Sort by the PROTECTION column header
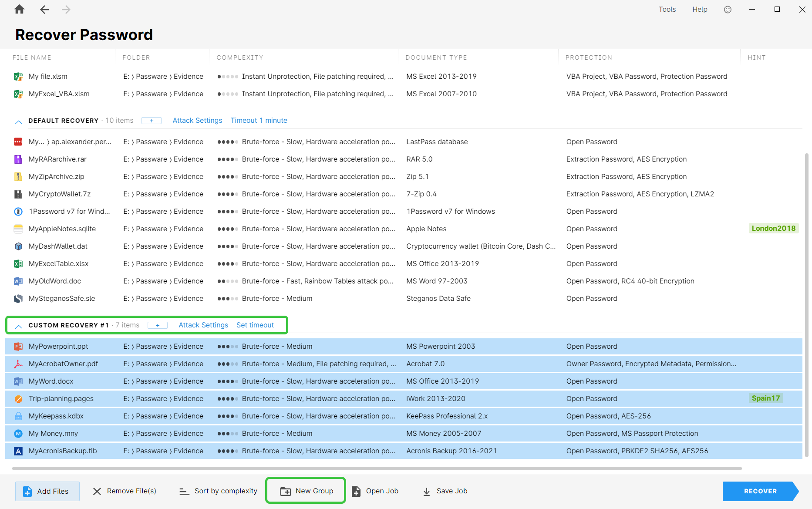812x509 pixels. [589, 57]
